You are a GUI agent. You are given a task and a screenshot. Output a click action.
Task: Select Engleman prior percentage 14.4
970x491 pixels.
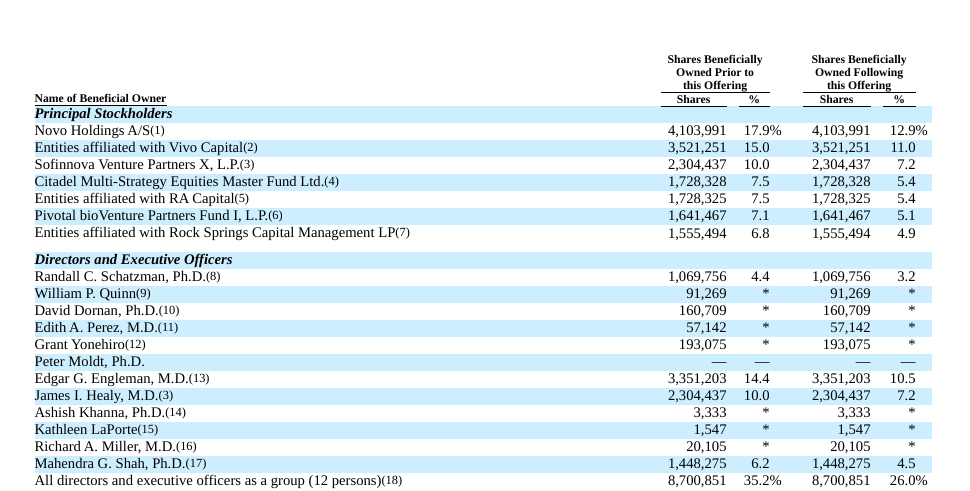pyautogui.click(x=757, y=378)
